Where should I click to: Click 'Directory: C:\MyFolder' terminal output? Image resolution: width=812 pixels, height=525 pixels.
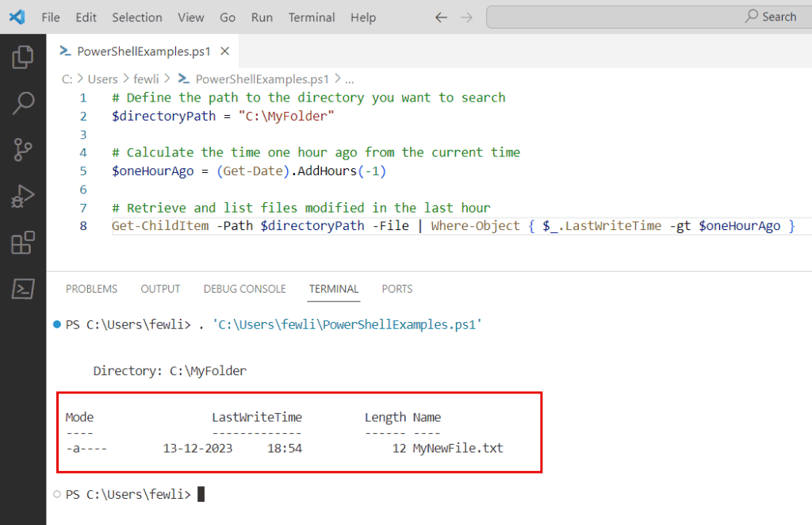pos(170,370)
